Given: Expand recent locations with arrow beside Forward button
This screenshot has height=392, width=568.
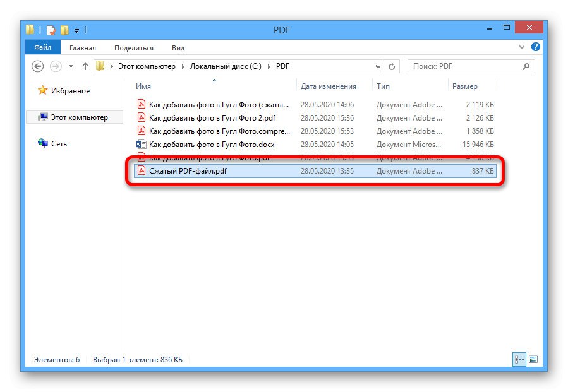Looking at the screenshot, I should click(71, 66).
